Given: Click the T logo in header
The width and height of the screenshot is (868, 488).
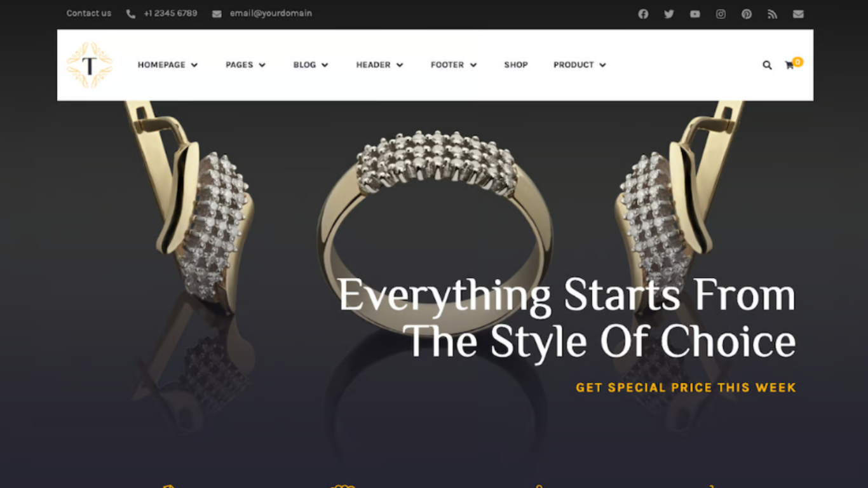Looking at the screenshot, I should pos(90,65).
